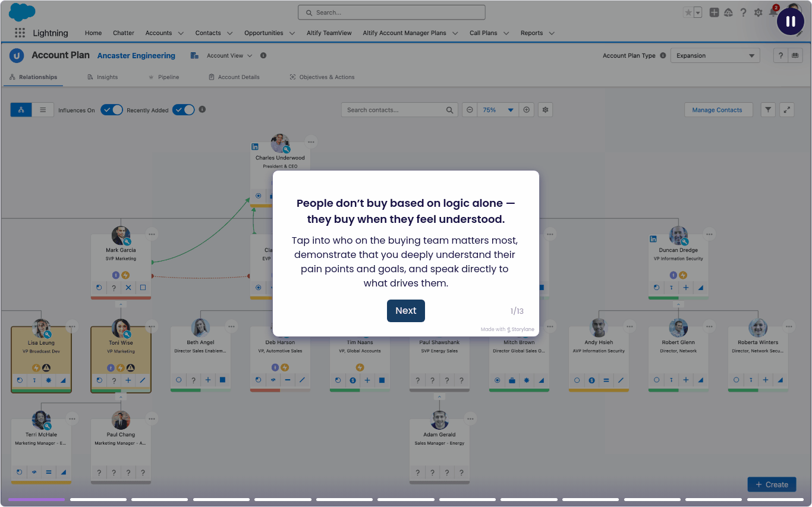Zoom out the relationship map
Image resolution: width=812 pixels, height=507 pixels.
[x=470, y=110]
